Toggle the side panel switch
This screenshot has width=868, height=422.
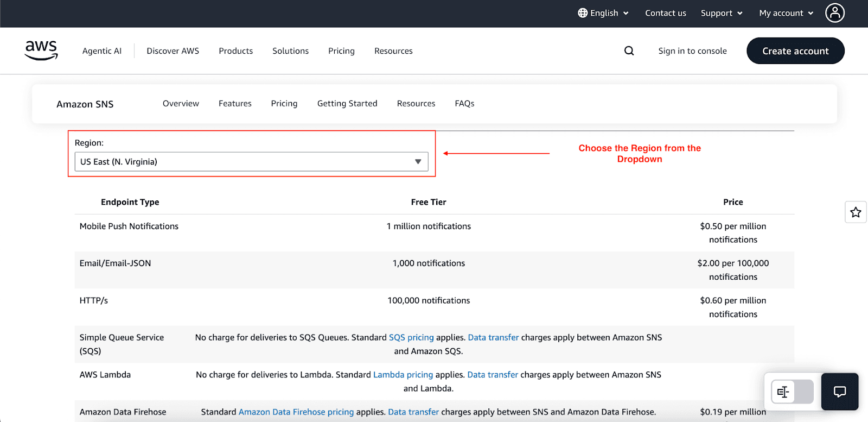tap(793, 392)
